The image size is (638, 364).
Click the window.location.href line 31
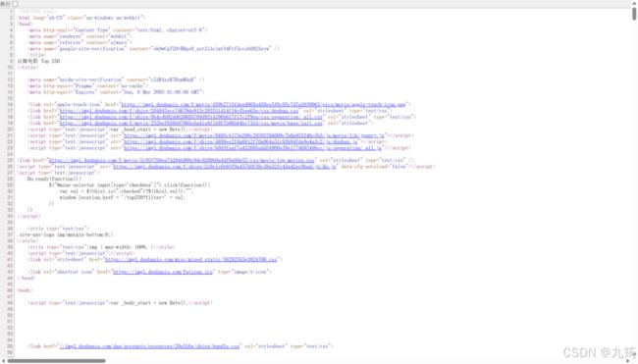pyautogui.click(x=122, y=197)
